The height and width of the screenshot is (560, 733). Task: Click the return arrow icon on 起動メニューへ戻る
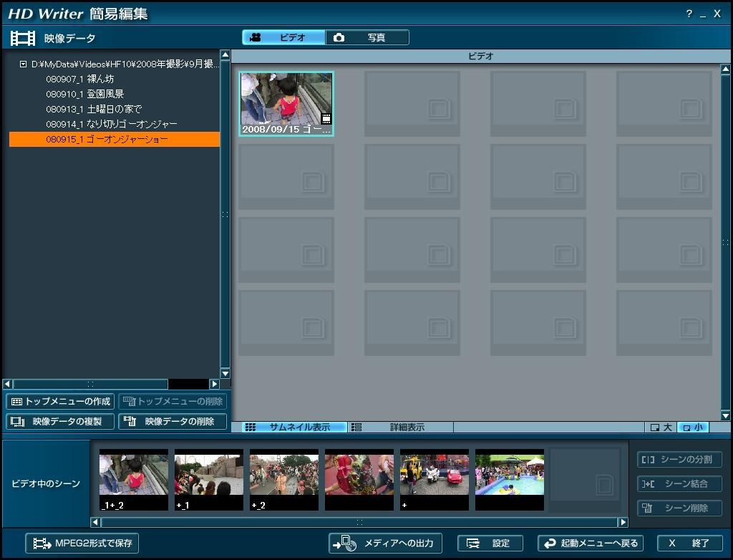550,543
